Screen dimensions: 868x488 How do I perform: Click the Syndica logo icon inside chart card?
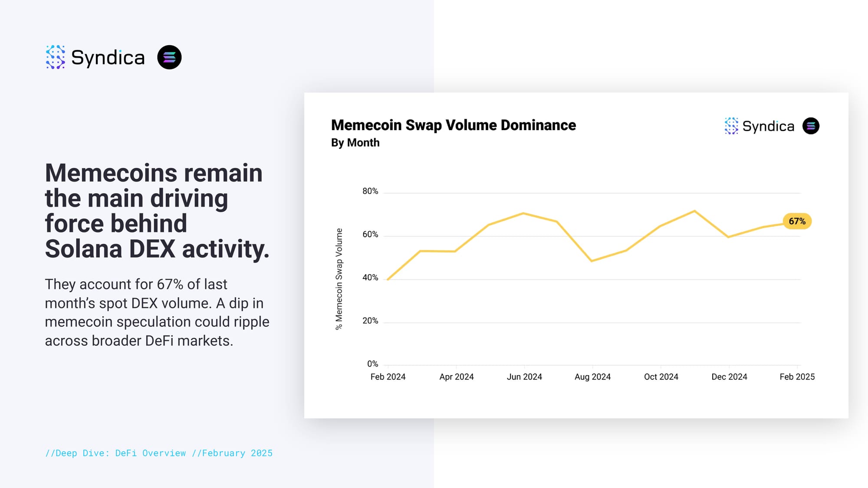(731, 126)
